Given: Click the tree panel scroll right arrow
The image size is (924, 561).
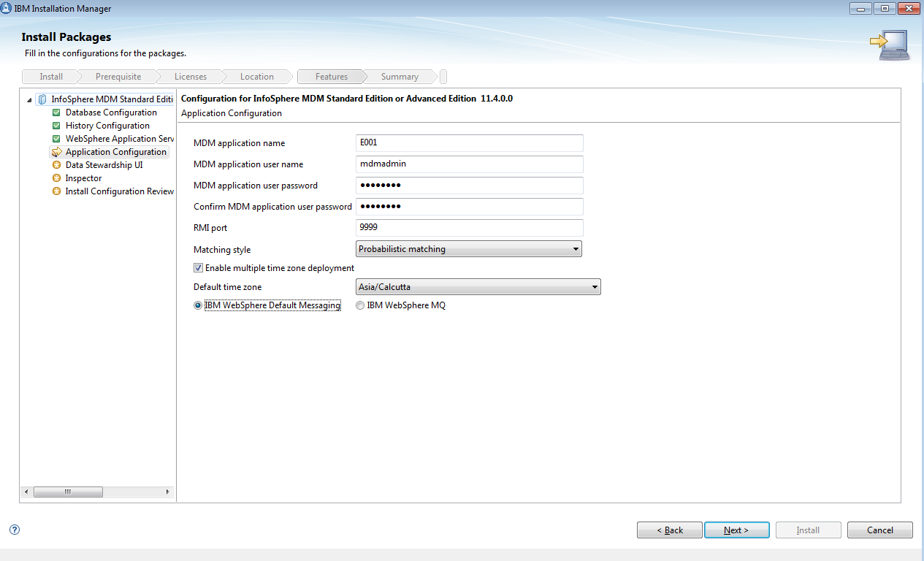Looking at the screenshot, I should (x=168, y=492).
